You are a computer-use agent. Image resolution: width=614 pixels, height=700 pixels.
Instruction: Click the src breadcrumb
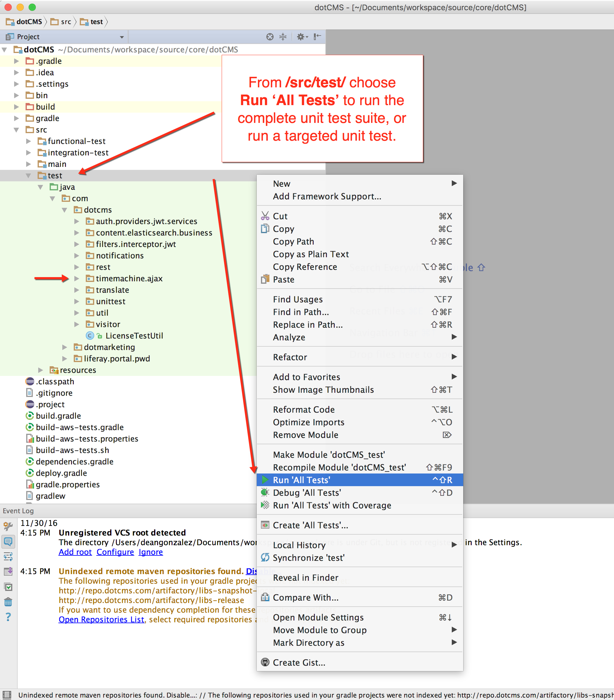[x=61, y=22]
